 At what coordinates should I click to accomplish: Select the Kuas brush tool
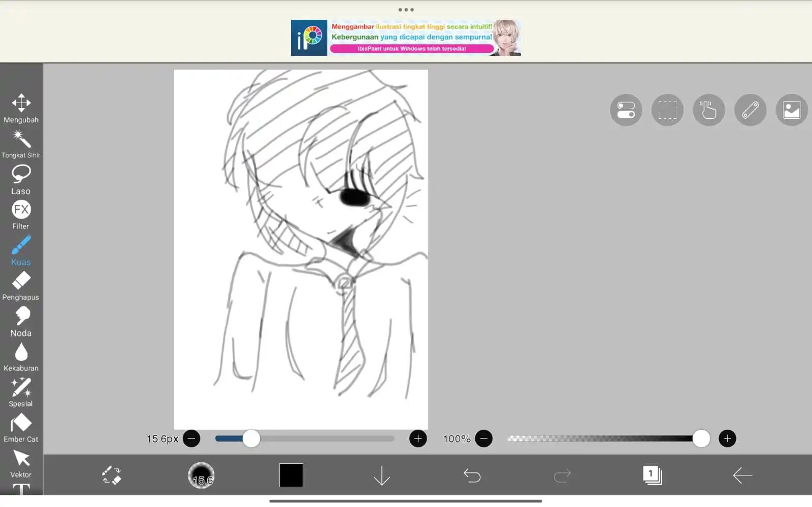(21, 251)
